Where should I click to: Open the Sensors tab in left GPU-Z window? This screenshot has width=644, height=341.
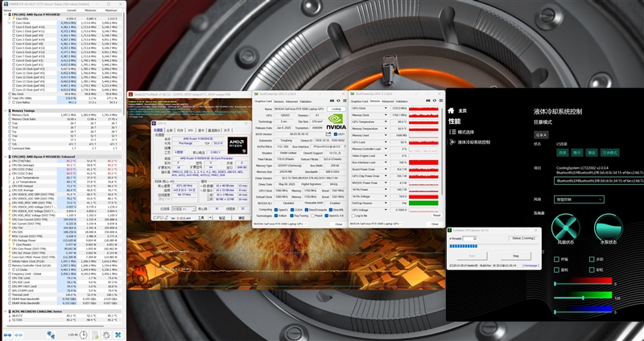(x=280, y=101)
